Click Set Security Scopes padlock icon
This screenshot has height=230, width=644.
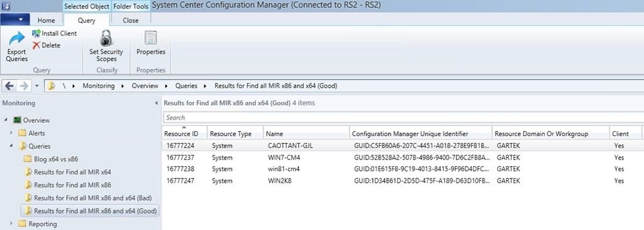[106, 38]
